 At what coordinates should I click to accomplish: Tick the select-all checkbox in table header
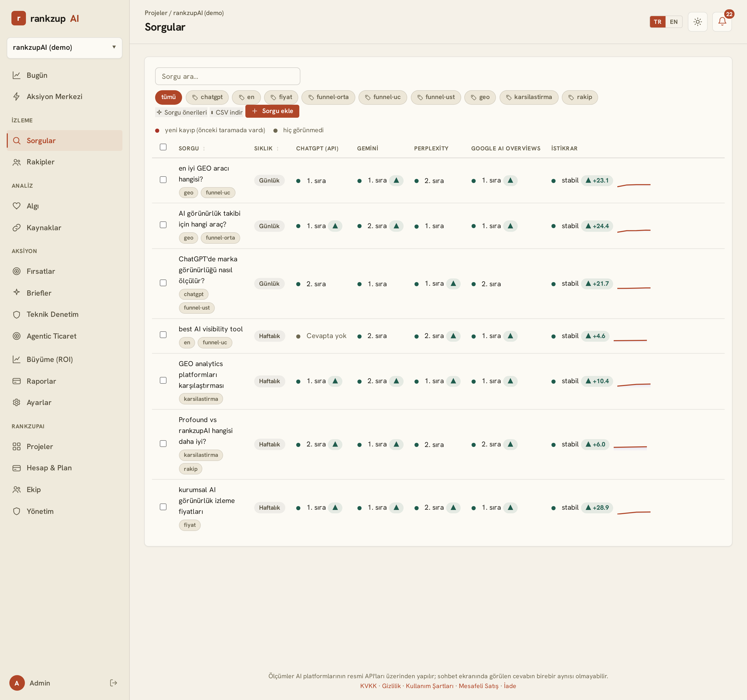(x=163, y=147)
